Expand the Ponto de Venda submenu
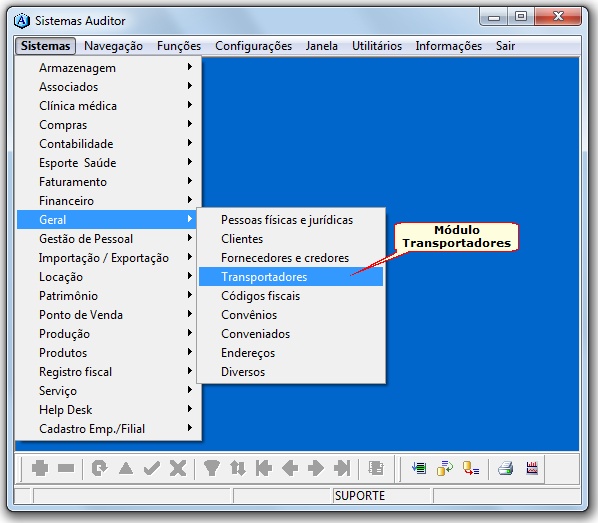This screenshot has height=523, width=598. click(x=106, y=315)
